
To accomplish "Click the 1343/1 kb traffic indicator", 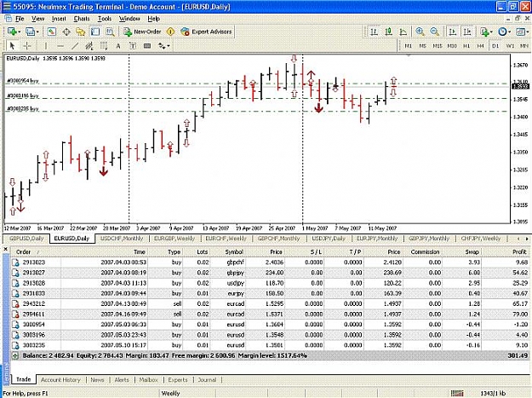I will (x=493, y=393).
